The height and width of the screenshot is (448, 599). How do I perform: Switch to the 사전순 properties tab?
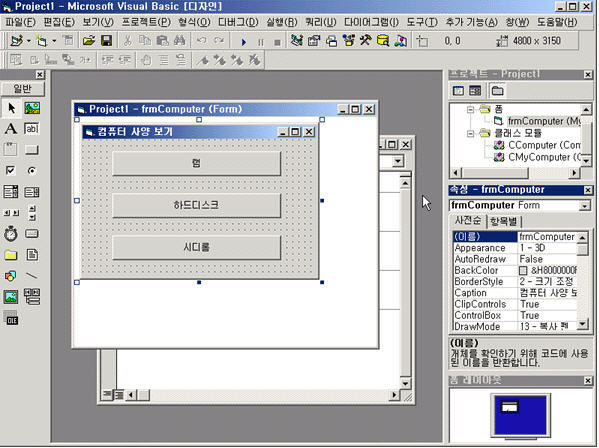[x=468, y=220]
